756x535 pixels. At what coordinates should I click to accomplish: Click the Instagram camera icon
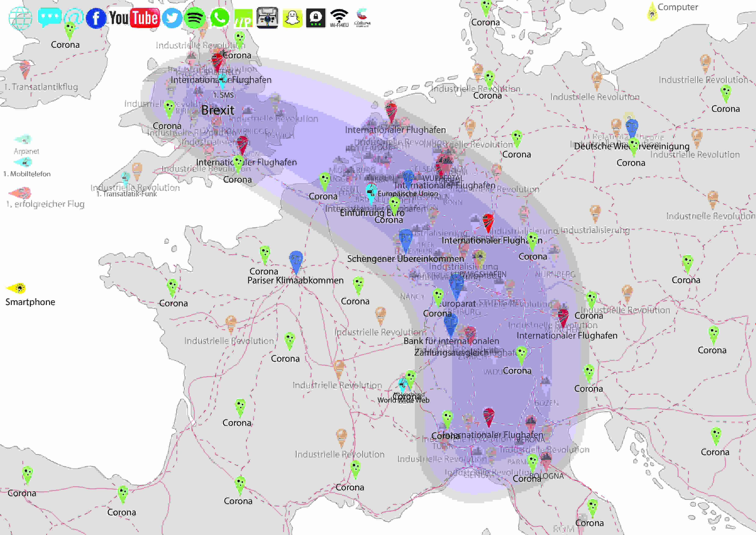[267, 18]
